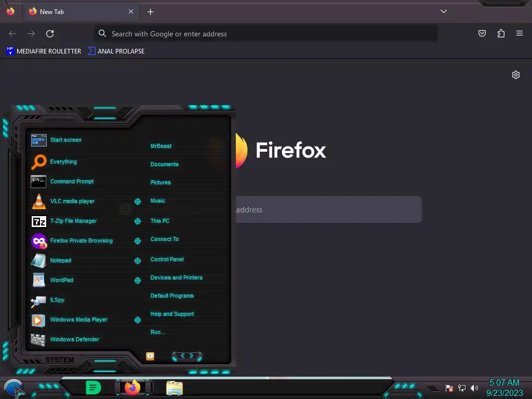Open WordPad icon in start menu

[x=38, y=280]
